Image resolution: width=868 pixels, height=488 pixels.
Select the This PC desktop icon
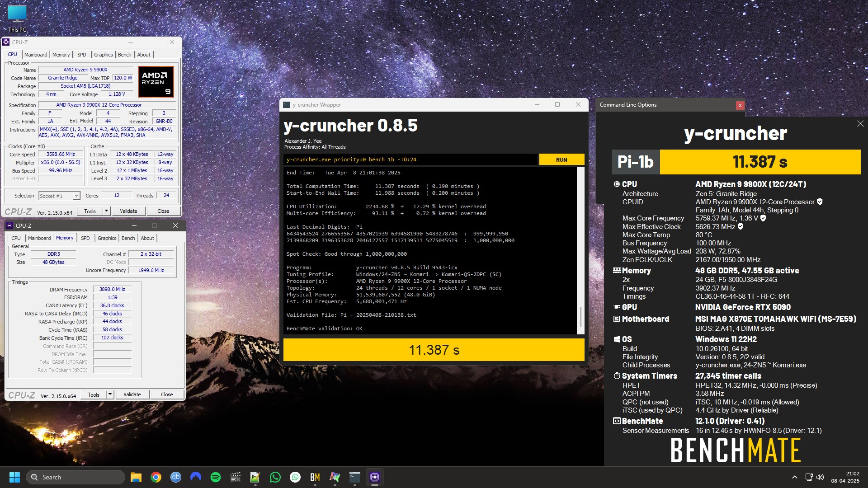click(x=17, y=19)
